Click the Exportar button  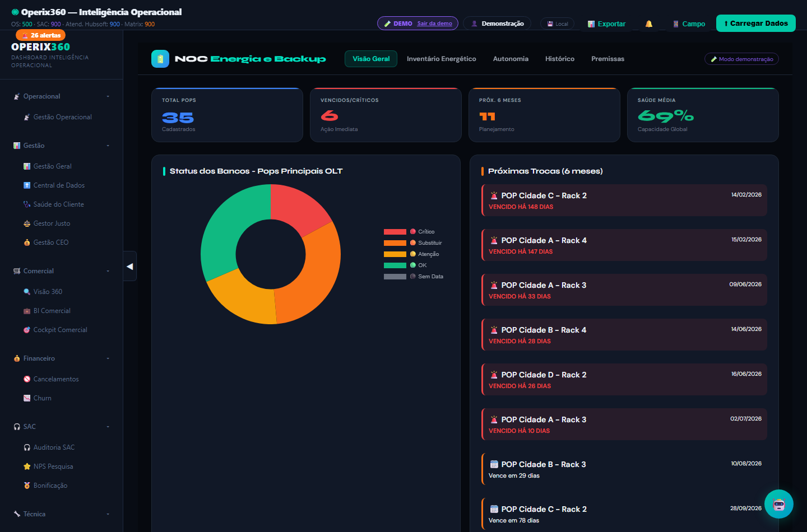click(x=606, y=24)
